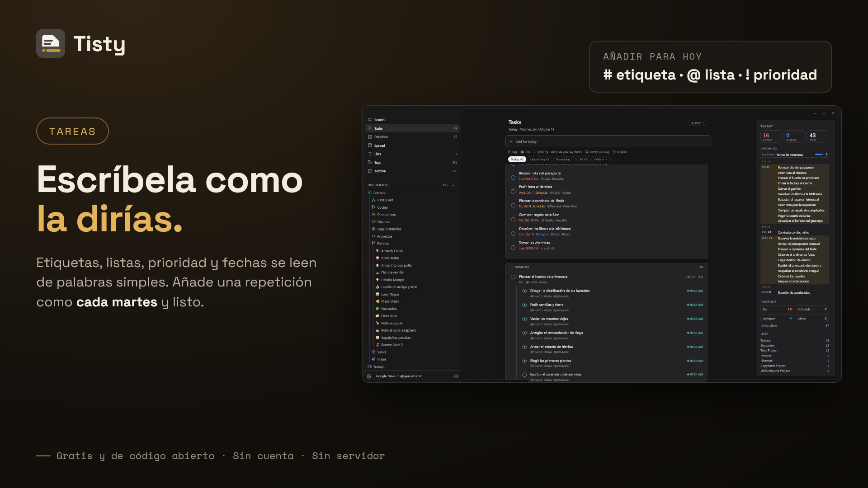The height and width of the screenshot is (488, 868).
Task: Tick Tomar las vitaminas task circle
Action: [x=513, y=248]
